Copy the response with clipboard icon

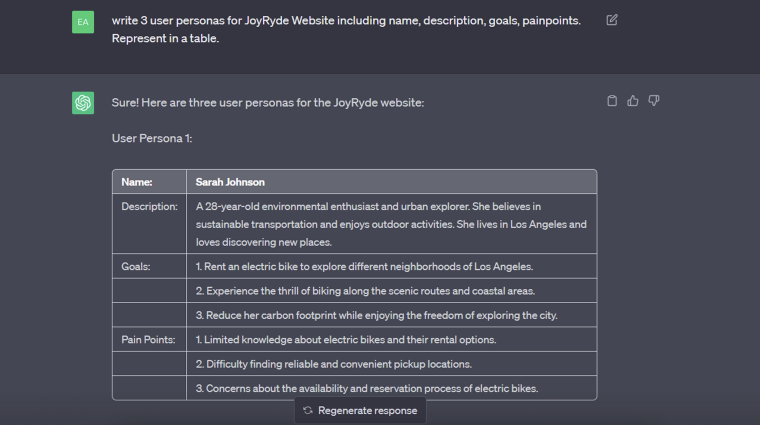point(612,101)
